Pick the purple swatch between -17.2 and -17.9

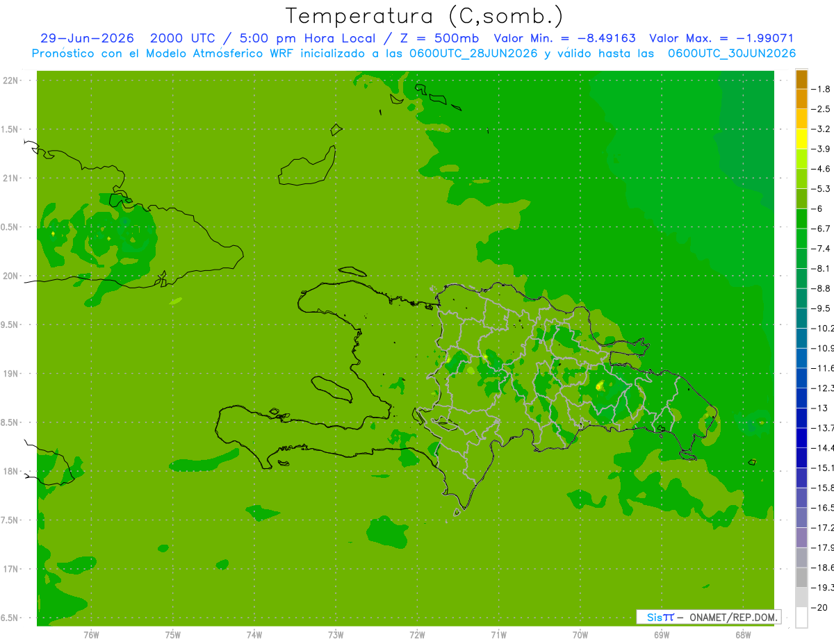click(801, 538)
